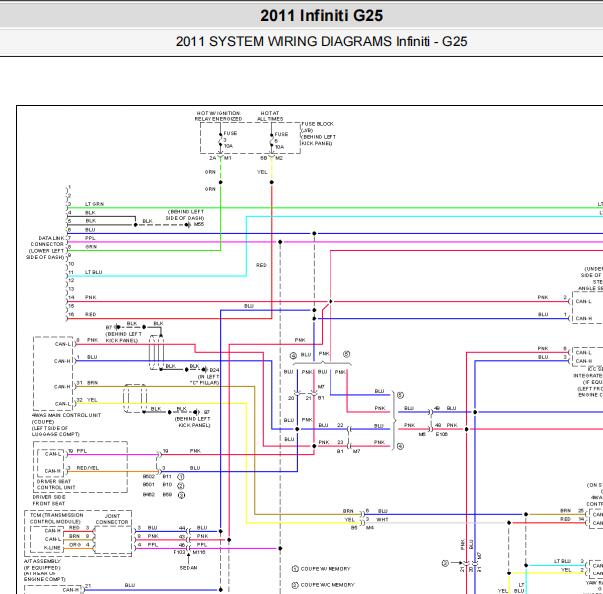Screen dimensions: 603x594
Task: Click the "B24" ground label
Action: tap(214, 370)
